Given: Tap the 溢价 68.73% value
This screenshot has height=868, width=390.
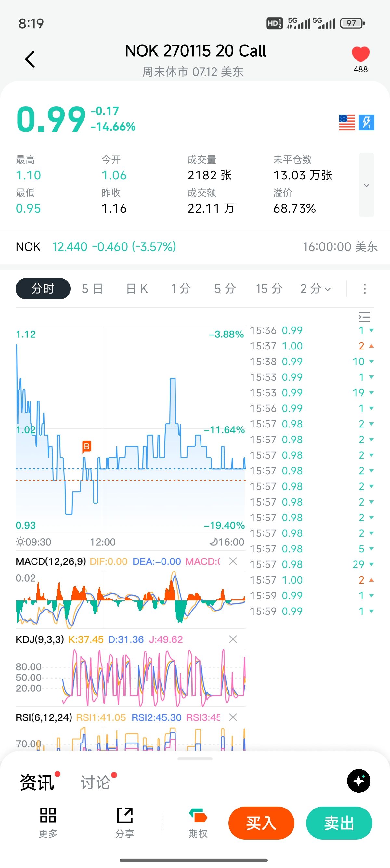Looking at the screenshot, I should point(294,209).
